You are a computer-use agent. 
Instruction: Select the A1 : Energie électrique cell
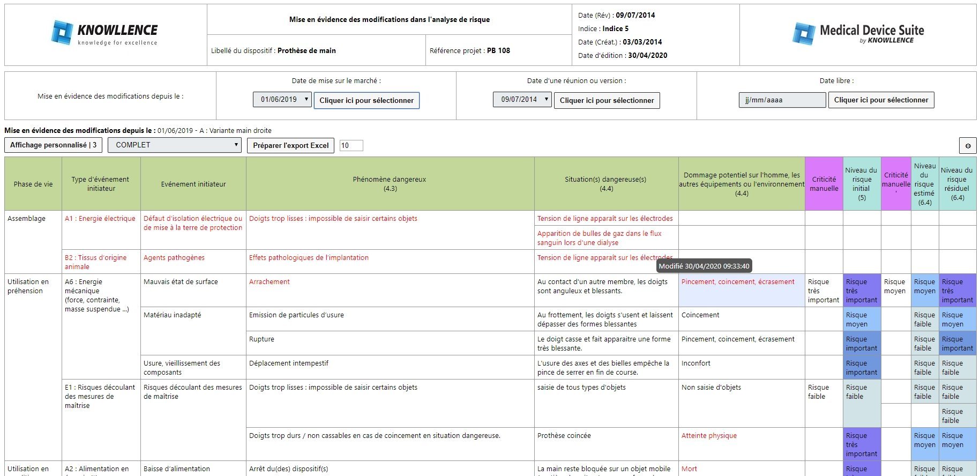pyautogui.click(x=101, y=230)
